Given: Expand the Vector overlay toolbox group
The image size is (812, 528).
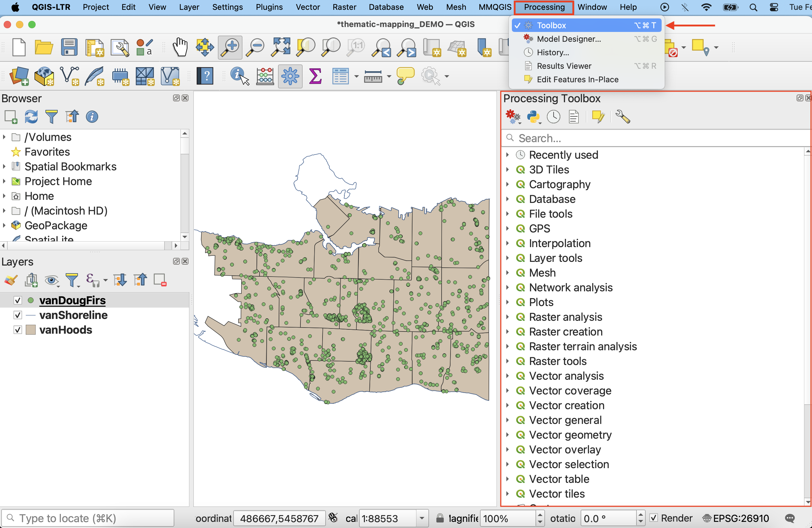Looking at the screenshot, I should click(508, 449).
